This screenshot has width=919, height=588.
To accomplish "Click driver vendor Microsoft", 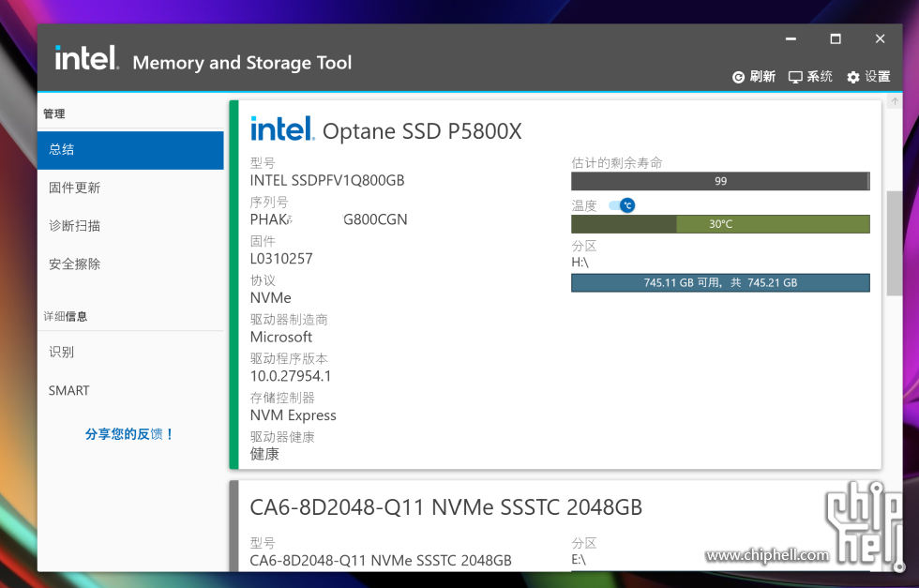I will (x=281, y=337).
